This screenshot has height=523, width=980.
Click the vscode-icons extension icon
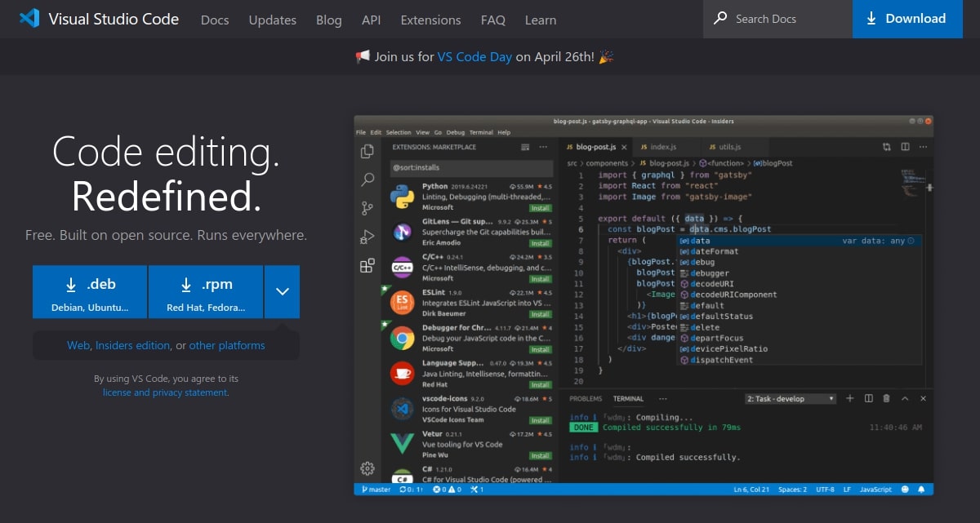coord(402,408)
